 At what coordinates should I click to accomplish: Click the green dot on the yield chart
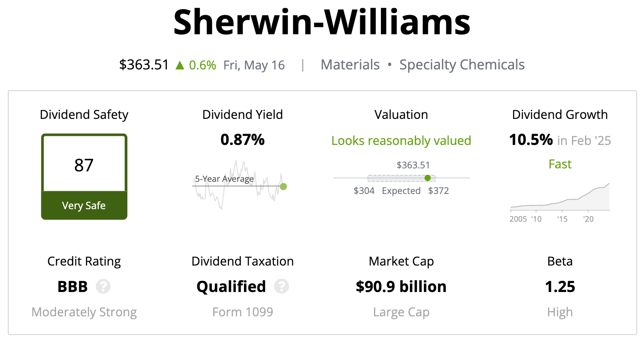click(x=283, y=187)
